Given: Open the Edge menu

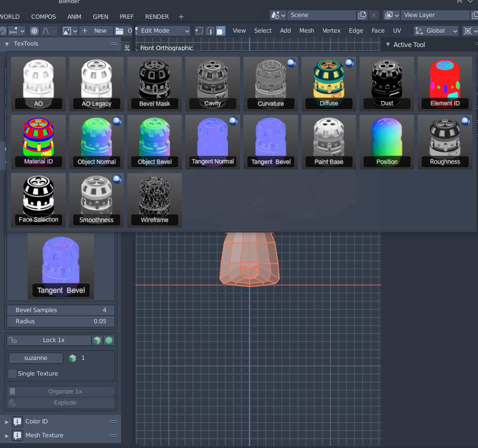Looking at the screenshot, I should (x=356, y=30).
